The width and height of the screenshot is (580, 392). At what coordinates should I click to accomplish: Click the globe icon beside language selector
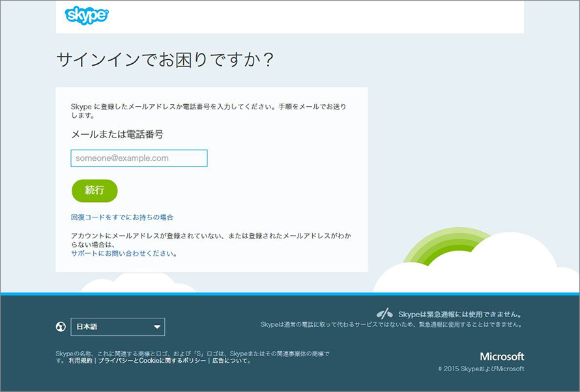click(x=61, y=327)
